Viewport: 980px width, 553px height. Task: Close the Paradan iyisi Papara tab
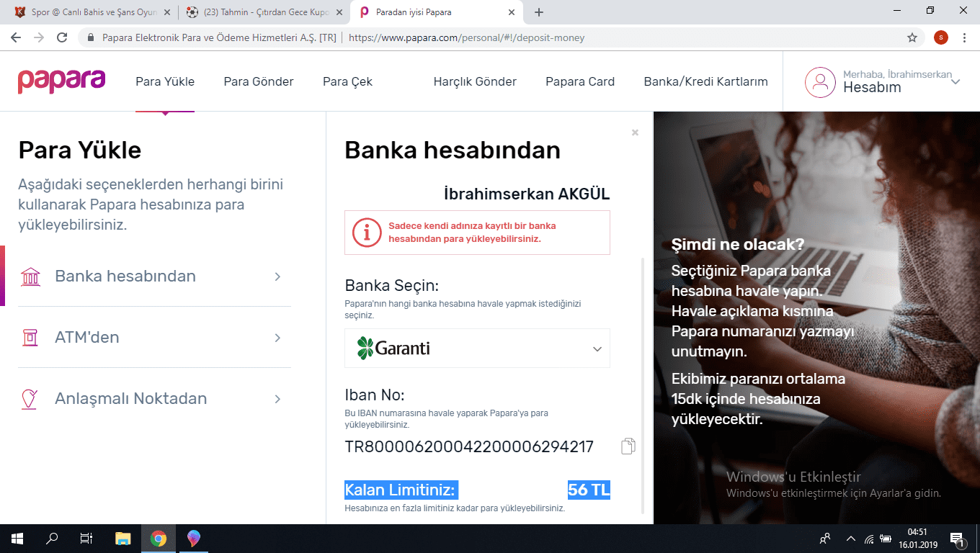pyautogui.click(x=512, y=12)
